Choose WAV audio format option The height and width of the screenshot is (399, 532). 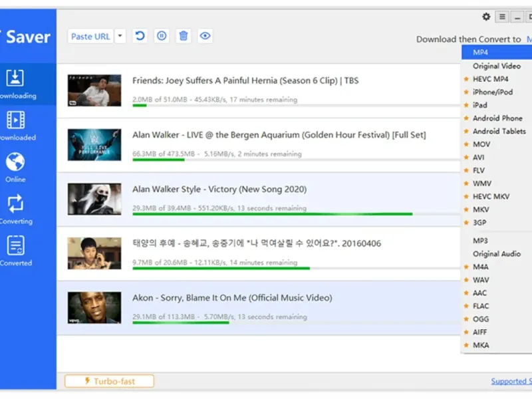[x=497, y=280]
